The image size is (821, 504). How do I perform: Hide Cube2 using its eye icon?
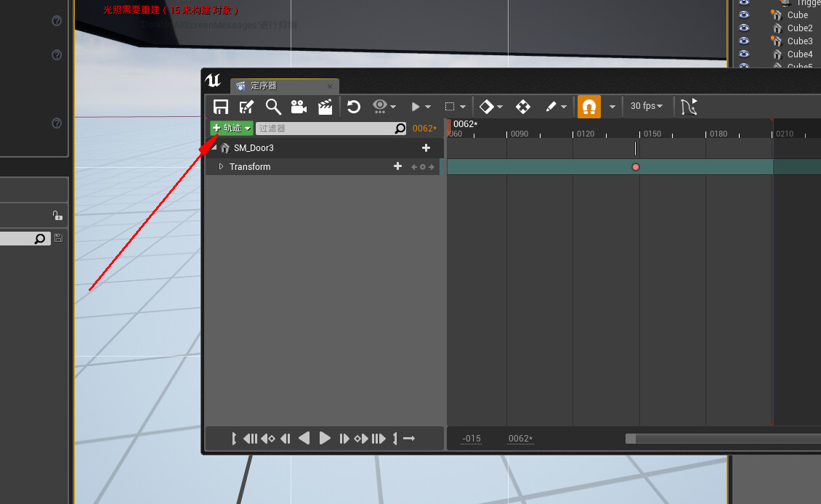pos(743,28)
